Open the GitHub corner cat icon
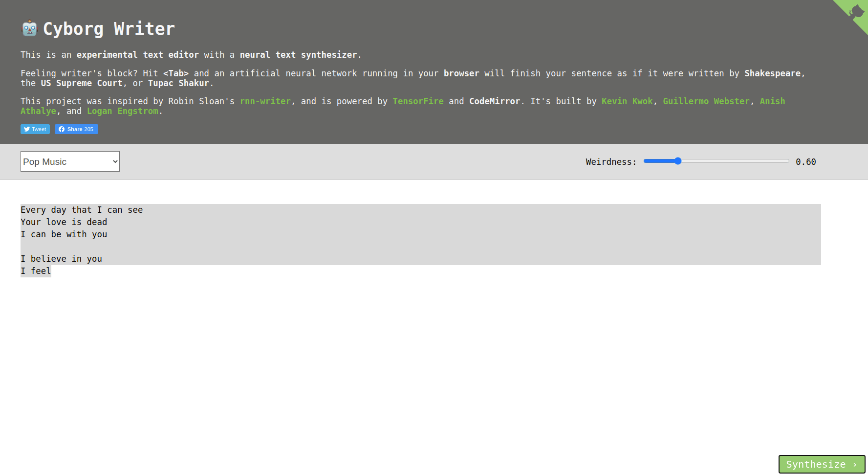 pyautogui.click(x=856, y=12)
